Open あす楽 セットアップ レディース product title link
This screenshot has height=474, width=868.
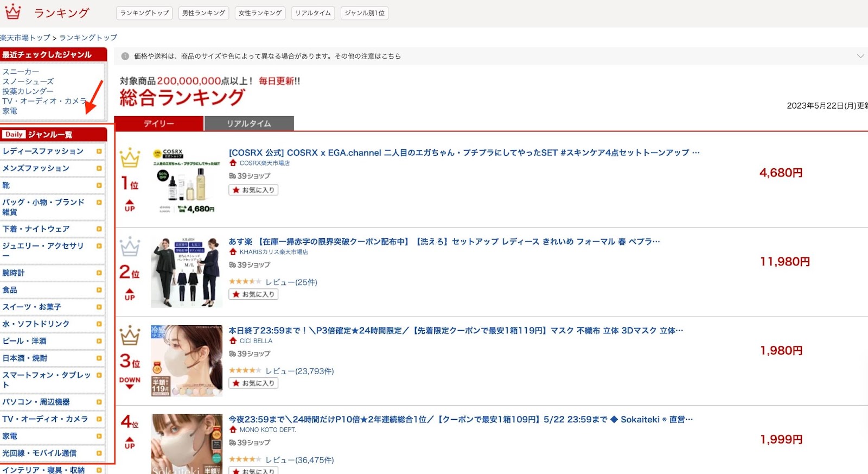tap(444, 242)
